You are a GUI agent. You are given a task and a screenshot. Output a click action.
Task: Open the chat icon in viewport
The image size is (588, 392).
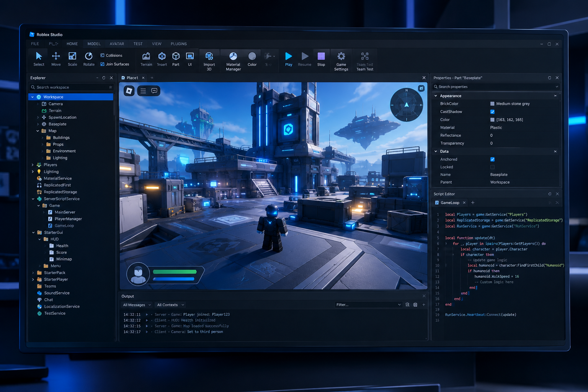coord(154,91)
